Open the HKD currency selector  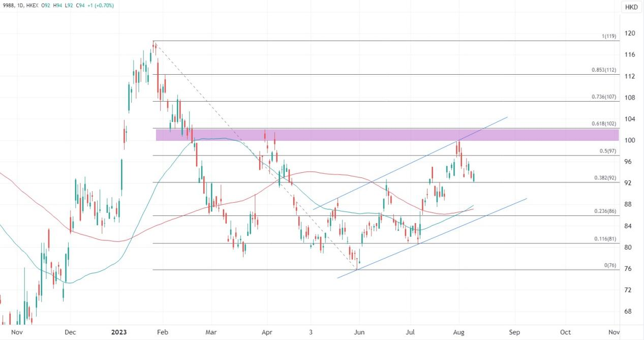click(x=630, y=7)
